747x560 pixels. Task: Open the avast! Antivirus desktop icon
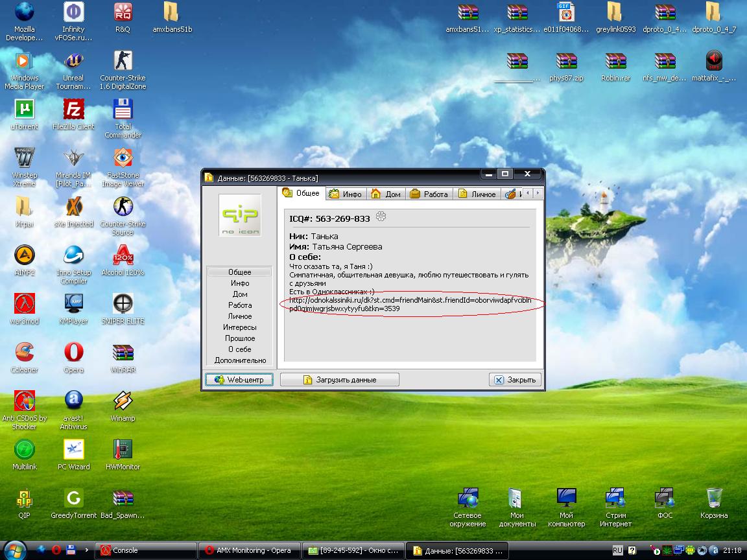tap(73, 401)
